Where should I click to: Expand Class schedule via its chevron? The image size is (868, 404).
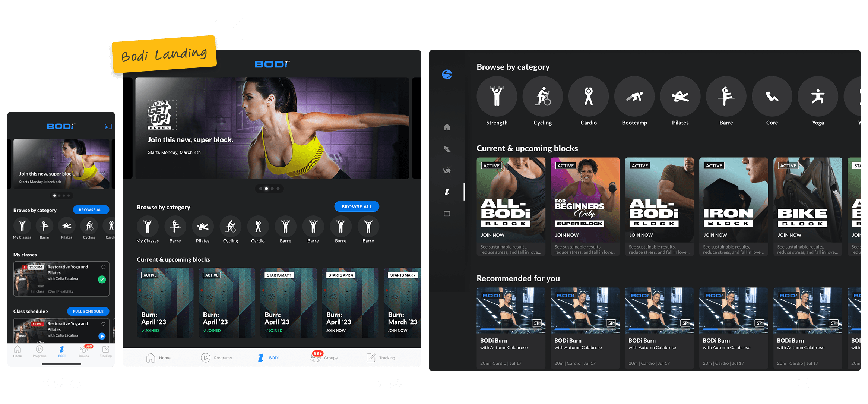pos(47,312)
